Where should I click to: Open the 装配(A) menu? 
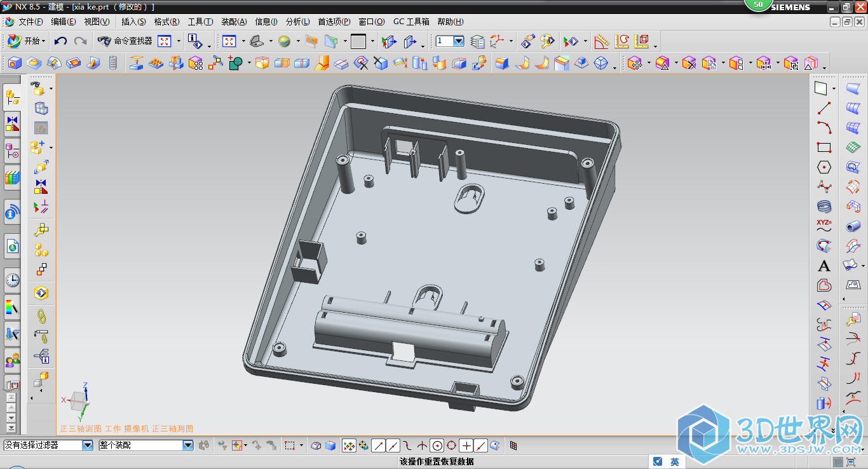(234, 22)
